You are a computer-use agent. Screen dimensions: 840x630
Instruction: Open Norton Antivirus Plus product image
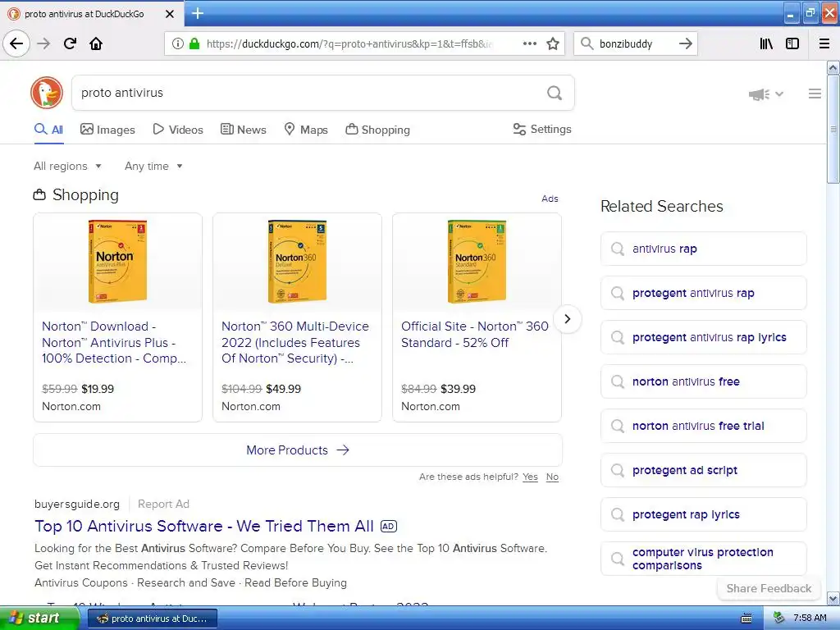(117, 262)
